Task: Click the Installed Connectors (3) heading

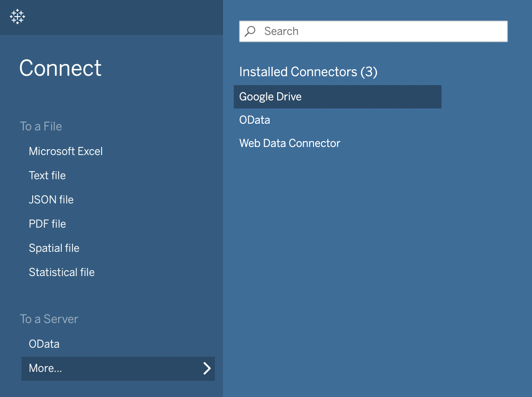Action: coord(308,72)
